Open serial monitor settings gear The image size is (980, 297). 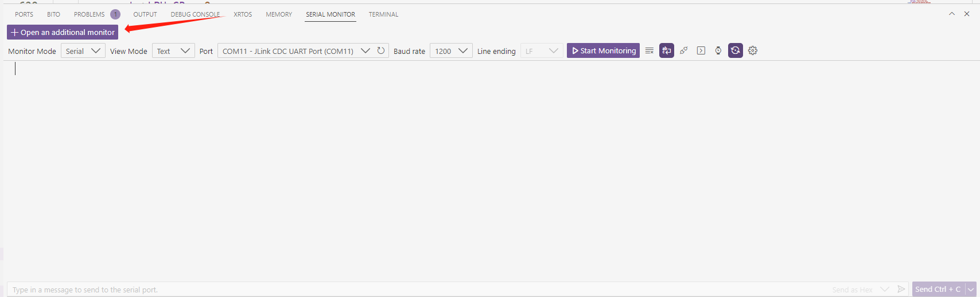(x=753, y=51)
